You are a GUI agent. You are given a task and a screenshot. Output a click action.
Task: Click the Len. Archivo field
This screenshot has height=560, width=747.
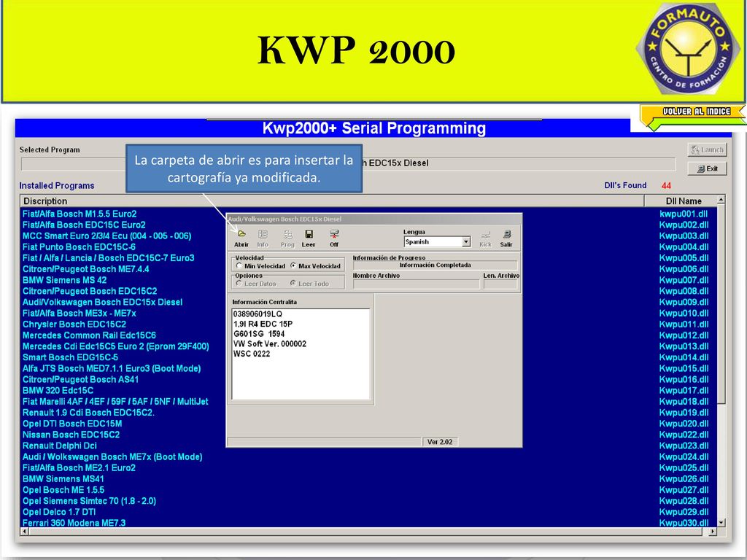point(500,284)
